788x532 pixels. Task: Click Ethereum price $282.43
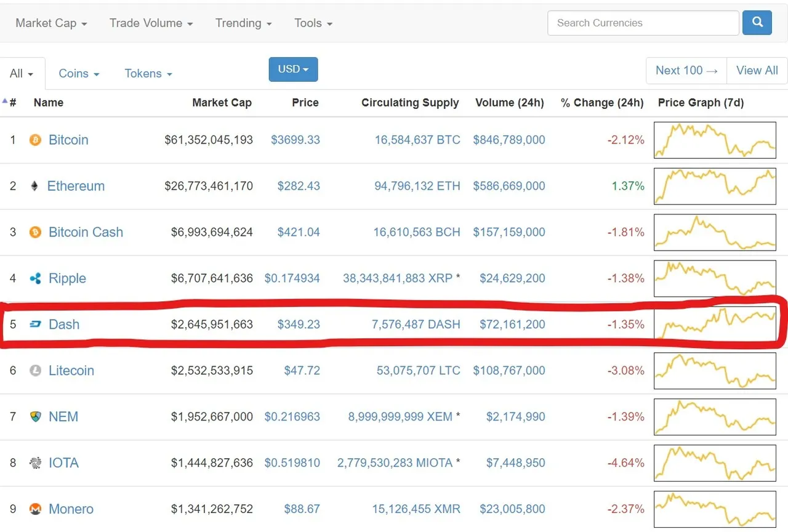click(x=299, y=186)
